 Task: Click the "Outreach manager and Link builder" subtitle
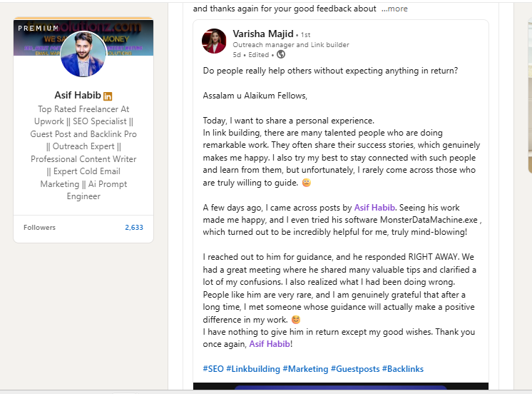tap(291, 45)
